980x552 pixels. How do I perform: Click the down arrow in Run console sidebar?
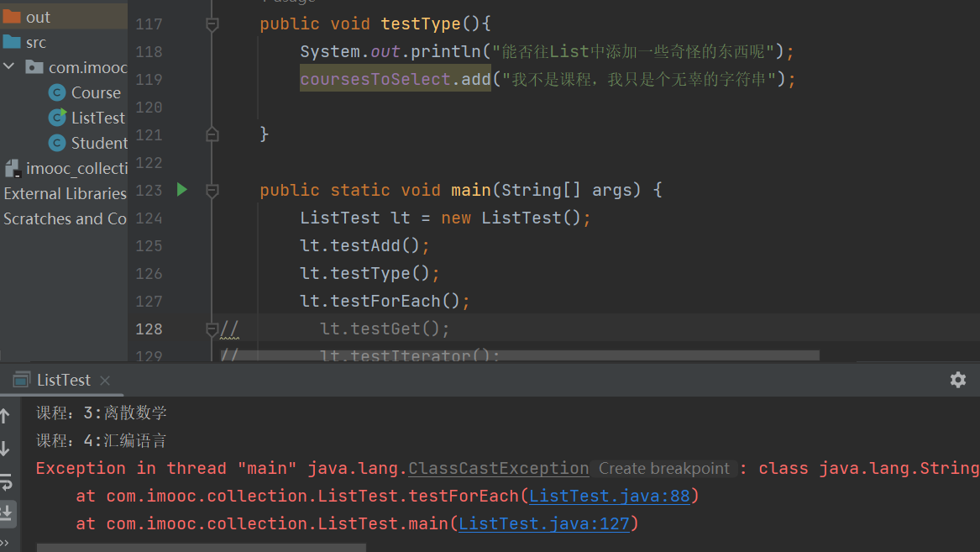click(x=5, y=449)
